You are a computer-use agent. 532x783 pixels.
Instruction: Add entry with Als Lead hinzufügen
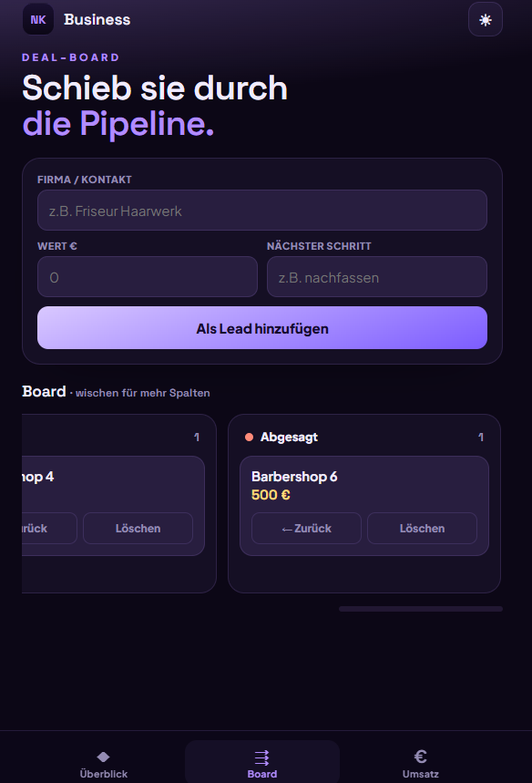262,327
